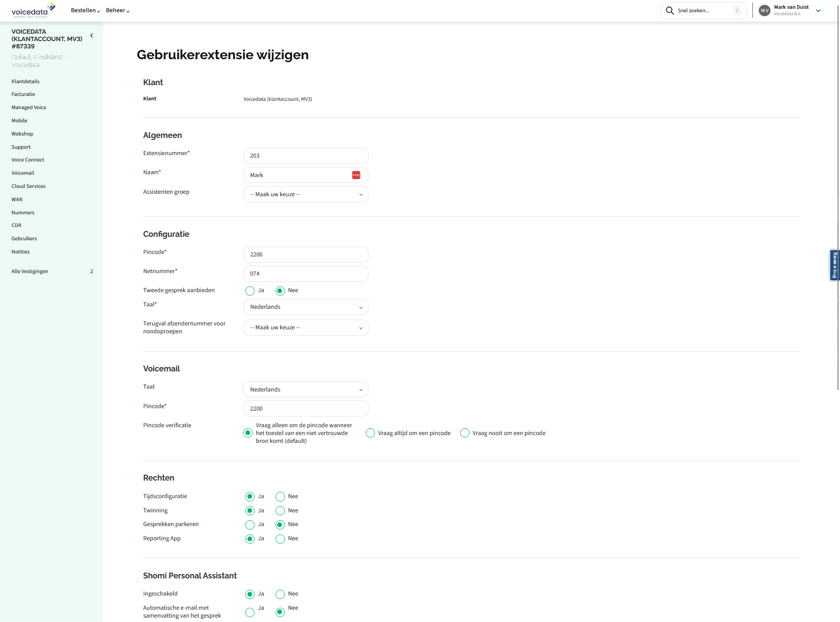Go to Managed Voice in sidebar

(x=29, y=108)
